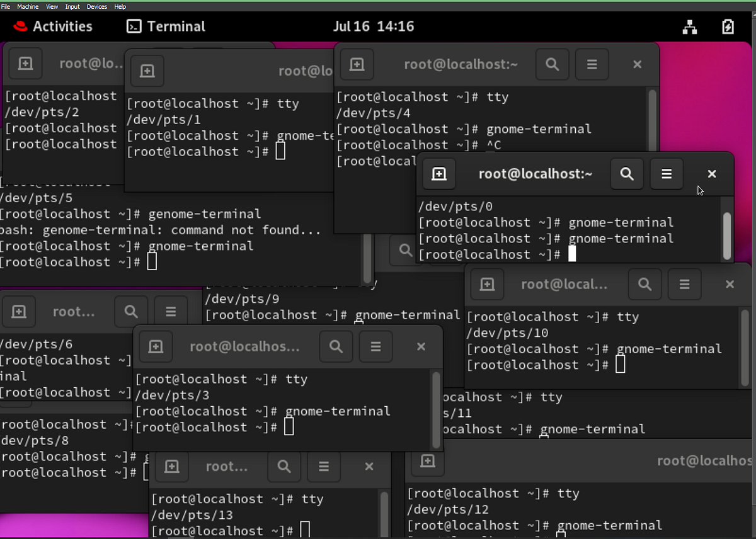Viewport: 756px width, 539px height.
Task: Open the hamburger menu of the /dev/pts/3 window
Action: tap(375, 346)
